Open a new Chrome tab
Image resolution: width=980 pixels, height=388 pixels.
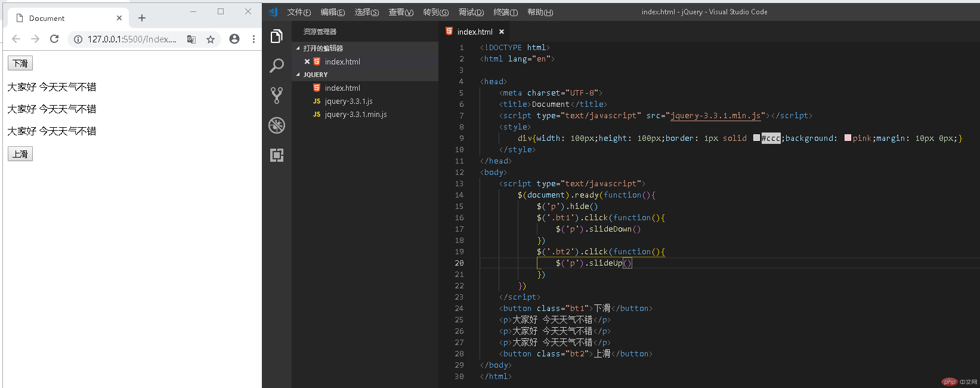142,18
